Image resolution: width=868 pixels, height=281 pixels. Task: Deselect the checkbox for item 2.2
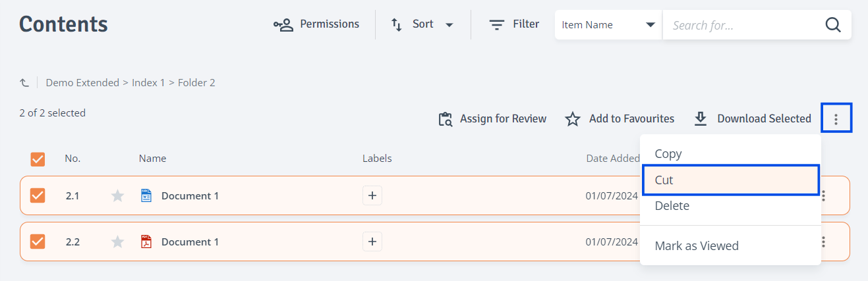click(38, 242)
